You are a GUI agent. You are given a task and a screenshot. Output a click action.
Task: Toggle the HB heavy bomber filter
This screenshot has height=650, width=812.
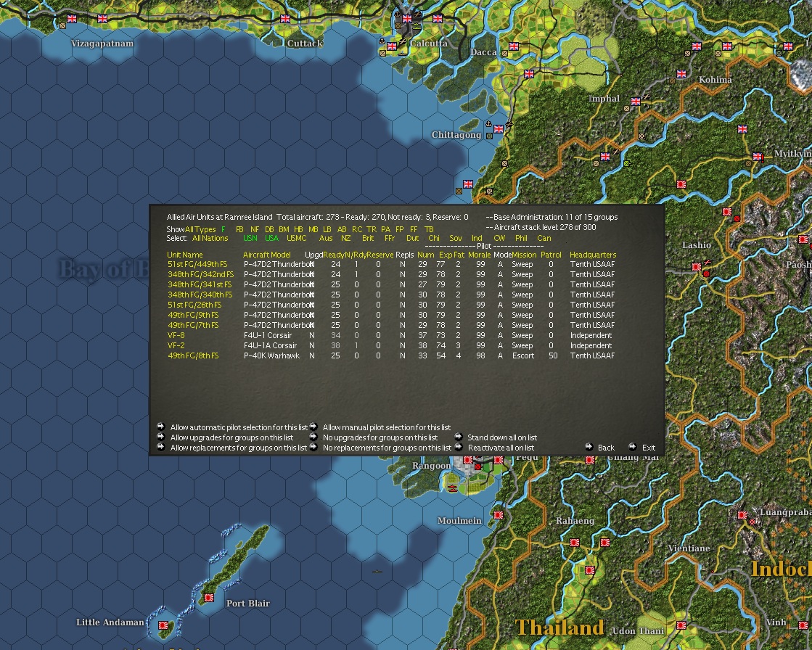[298, 229]
